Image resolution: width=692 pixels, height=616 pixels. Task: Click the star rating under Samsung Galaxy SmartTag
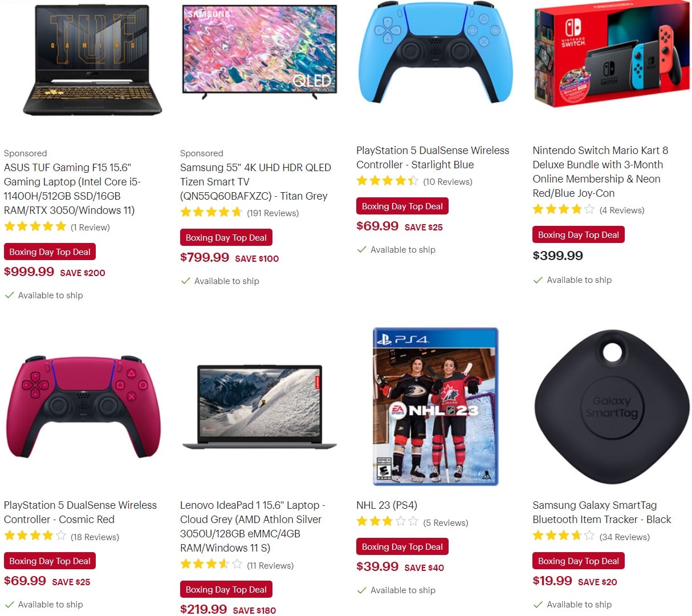point(564,536)
